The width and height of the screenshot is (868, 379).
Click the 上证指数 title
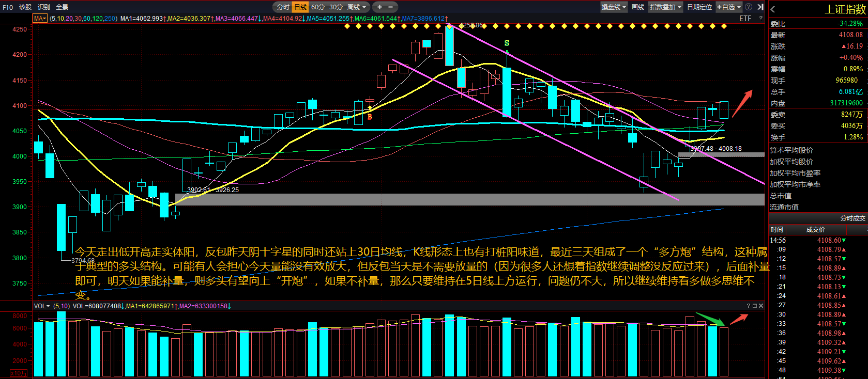click(x=845, y=9)
